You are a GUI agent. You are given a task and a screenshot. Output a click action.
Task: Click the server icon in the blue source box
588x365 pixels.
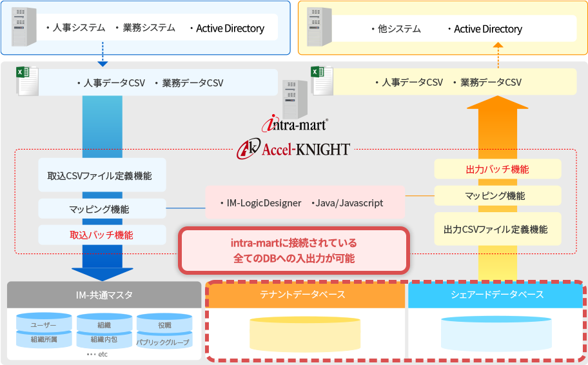coord(24,27)
